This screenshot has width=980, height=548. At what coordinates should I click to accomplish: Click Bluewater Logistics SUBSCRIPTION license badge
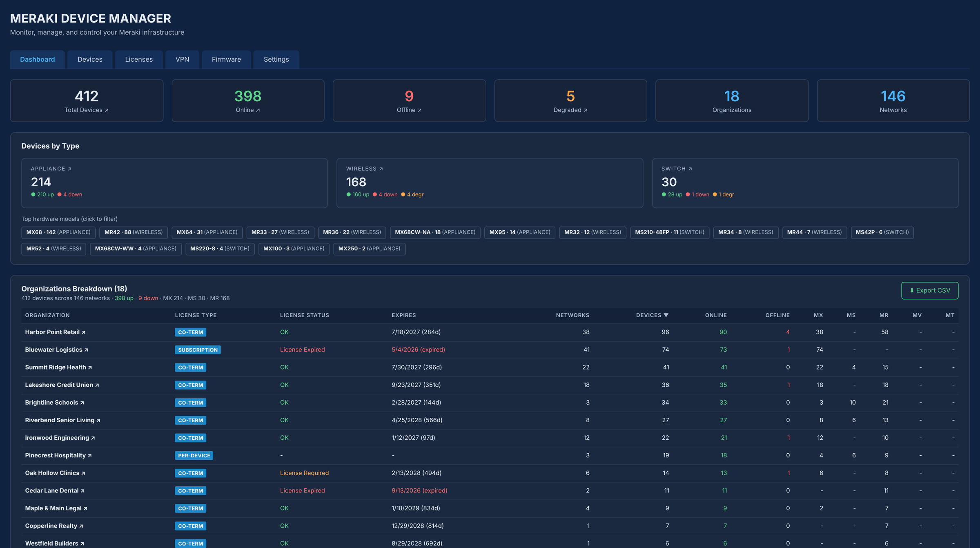pyautogui.click(x=198, y=350)
